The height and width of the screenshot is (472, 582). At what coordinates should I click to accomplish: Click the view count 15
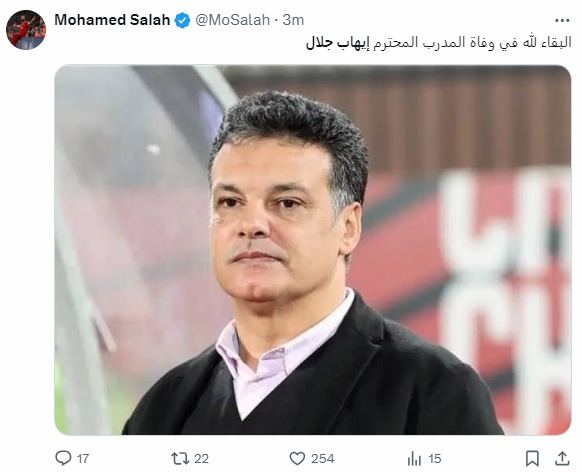tap(434, 459)
